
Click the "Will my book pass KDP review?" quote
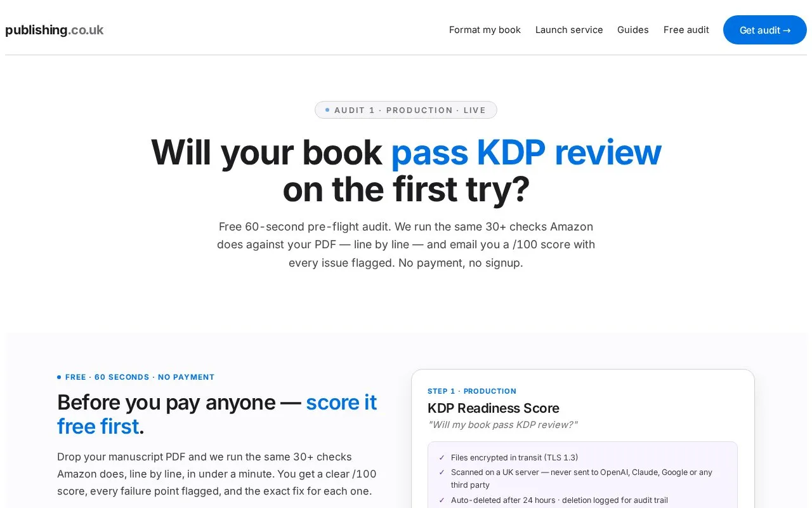click(x=502, y=425)
